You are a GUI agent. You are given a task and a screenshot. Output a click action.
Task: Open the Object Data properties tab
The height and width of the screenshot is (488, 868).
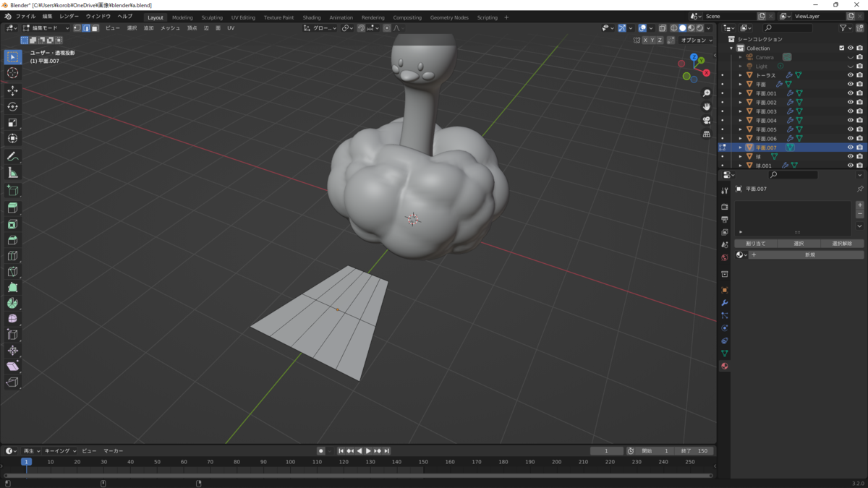point(725,354)
